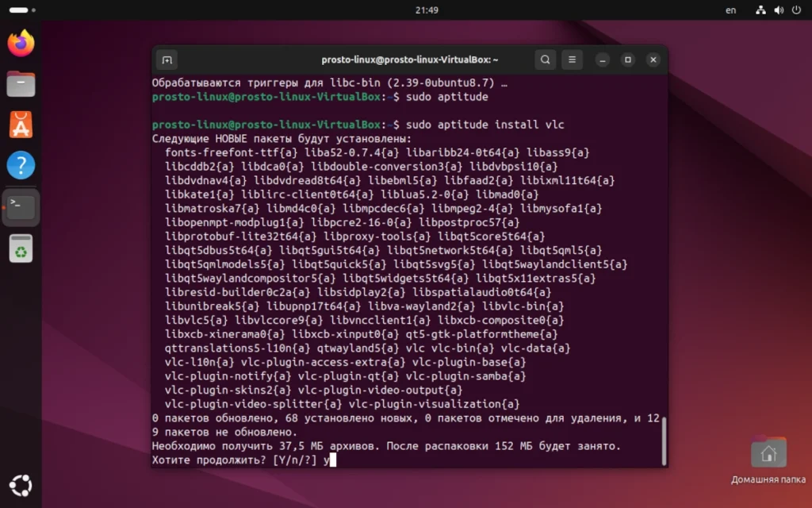Launch the Ubuntu App Center
This screenshot has height=508, width=812.
pos(21,125)
